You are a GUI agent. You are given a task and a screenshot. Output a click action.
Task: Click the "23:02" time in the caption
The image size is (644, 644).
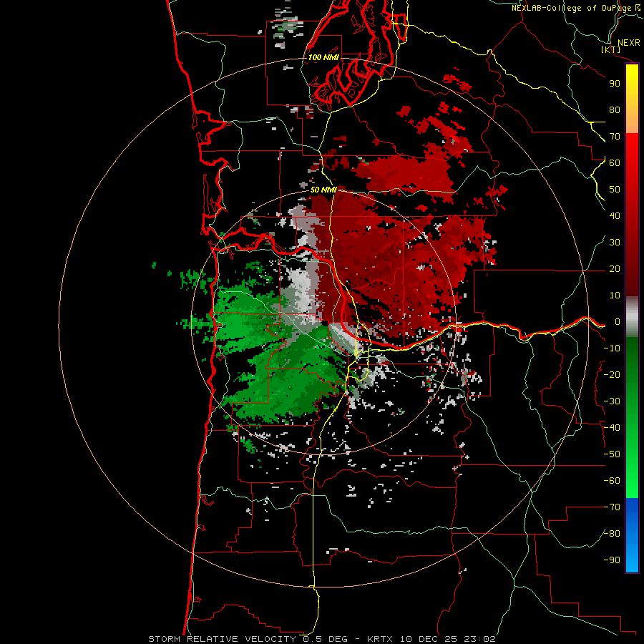click(x=479, y=639)
